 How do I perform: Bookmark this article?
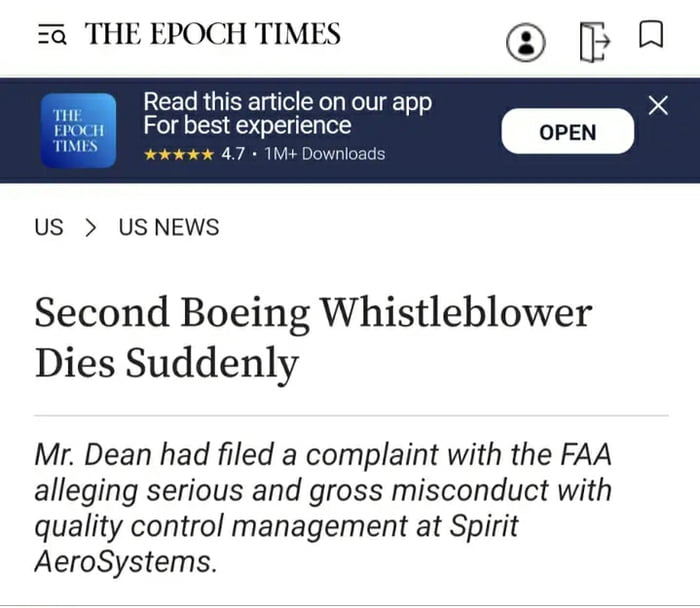pos(651,36)
